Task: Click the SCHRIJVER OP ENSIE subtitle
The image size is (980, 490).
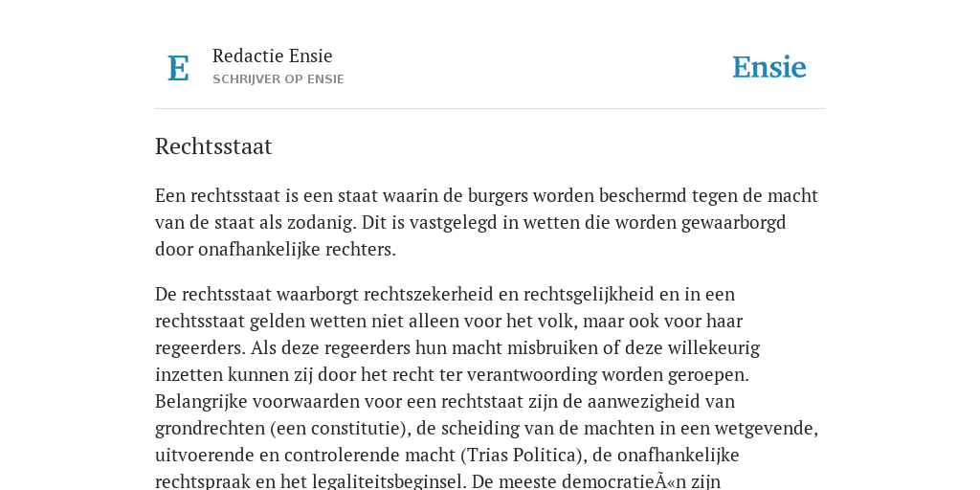Action: (x=278, y=79)
